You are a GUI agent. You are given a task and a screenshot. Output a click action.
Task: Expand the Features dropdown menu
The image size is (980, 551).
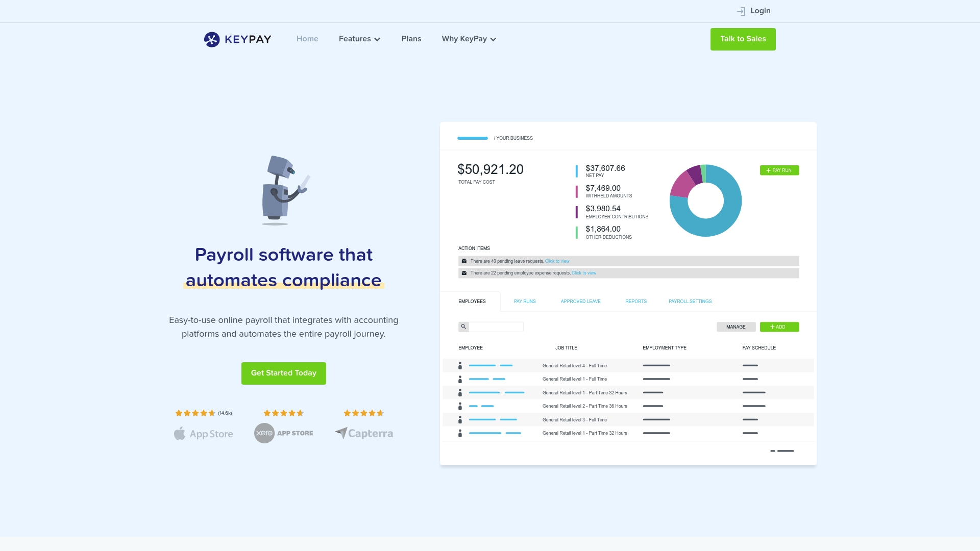(x=359, y=39)
